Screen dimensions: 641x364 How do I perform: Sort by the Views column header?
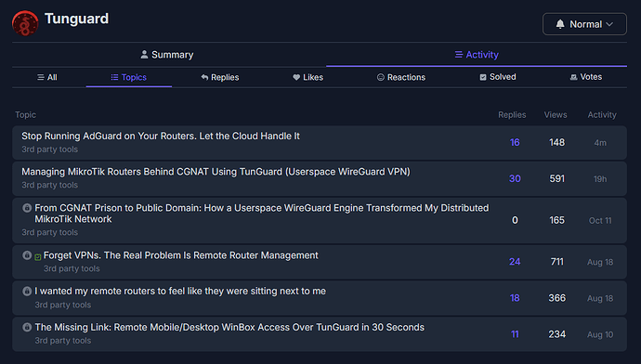coord(556,115)
